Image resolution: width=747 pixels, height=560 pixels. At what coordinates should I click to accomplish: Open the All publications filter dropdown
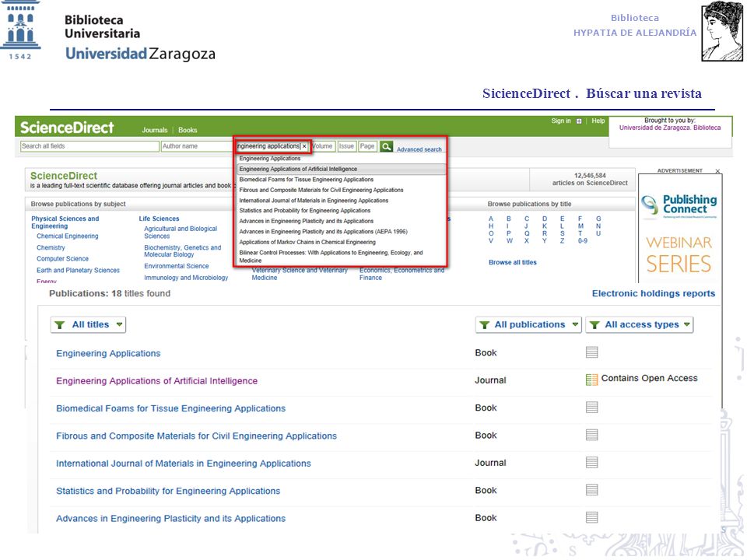click(528, 325)
